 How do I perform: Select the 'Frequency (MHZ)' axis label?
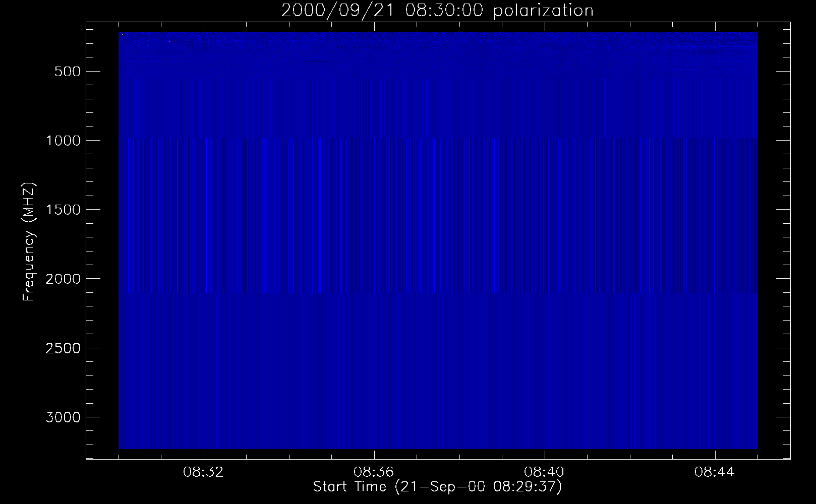click(x=29, y=242)
